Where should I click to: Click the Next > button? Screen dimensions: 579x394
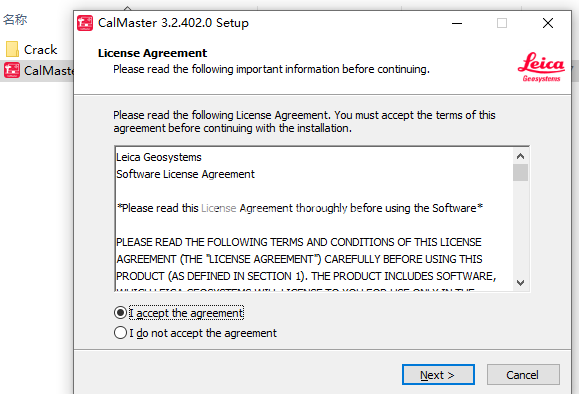438,375
